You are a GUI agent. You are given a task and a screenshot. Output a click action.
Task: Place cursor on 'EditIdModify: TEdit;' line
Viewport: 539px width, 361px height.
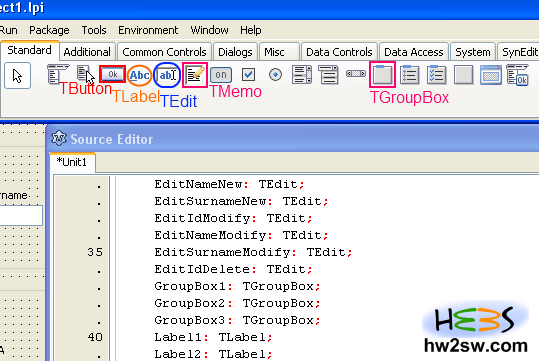(x=233, y=218)
